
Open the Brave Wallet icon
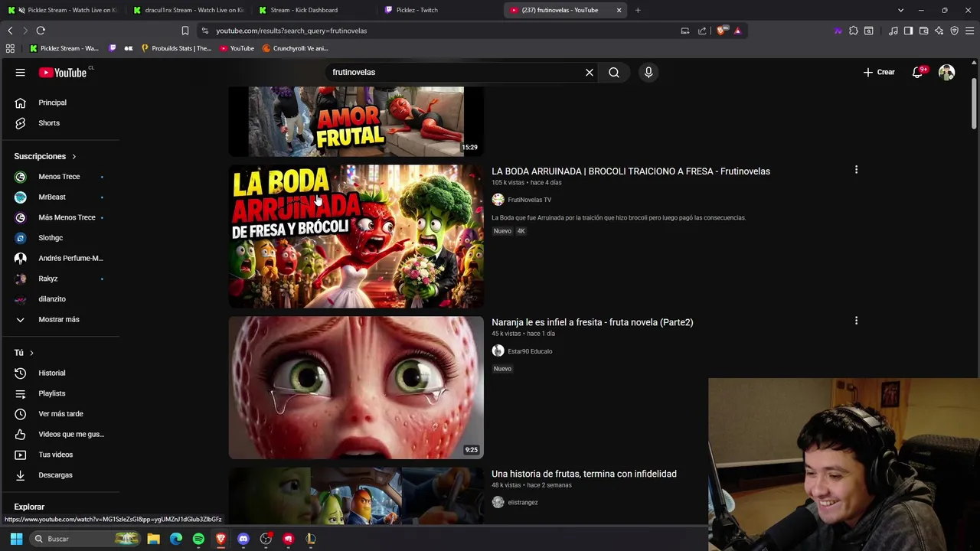coord(923,31)
